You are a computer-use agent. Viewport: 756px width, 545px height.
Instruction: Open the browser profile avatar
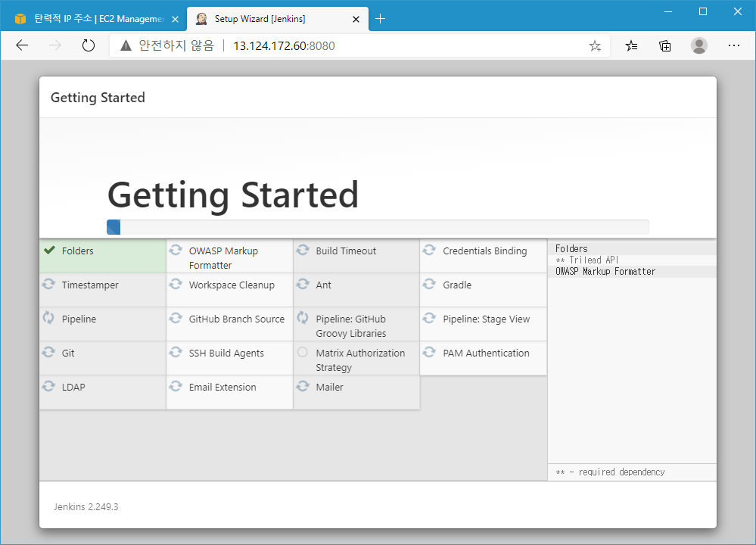pyautogui.click(x=698, y=45)
